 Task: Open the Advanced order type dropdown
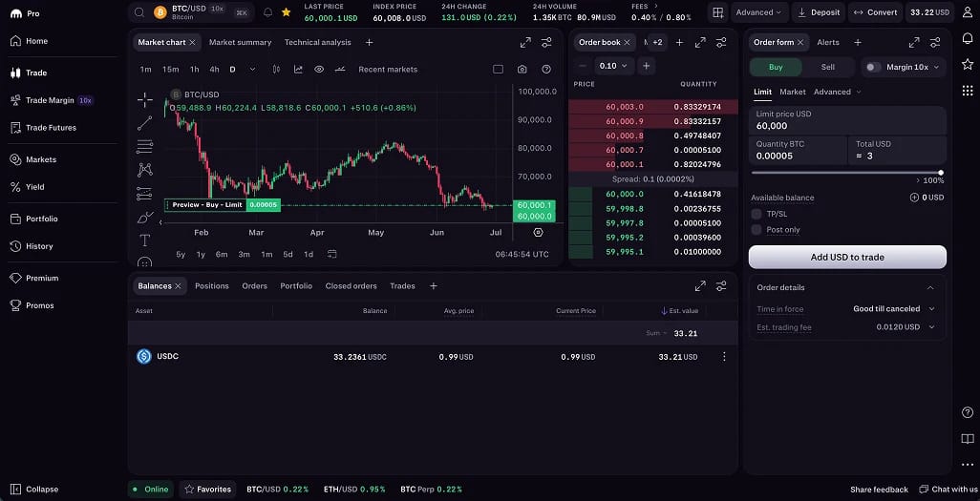click(838, 92)
